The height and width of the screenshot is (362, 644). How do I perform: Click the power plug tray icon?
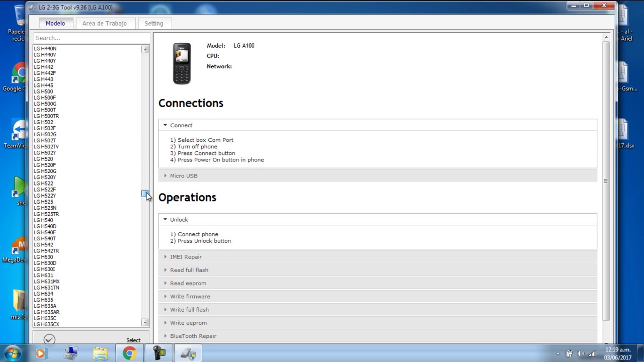(569, 354)
